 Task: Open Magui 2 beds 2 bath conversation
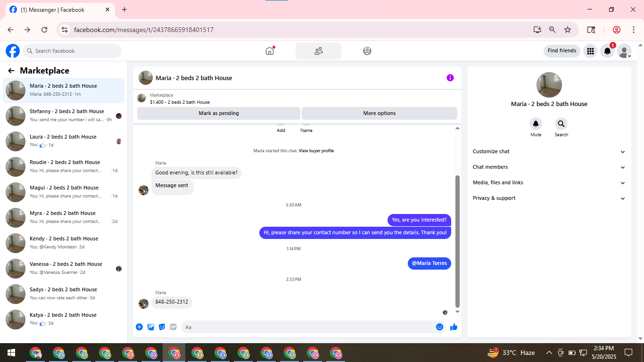[64, 192]
